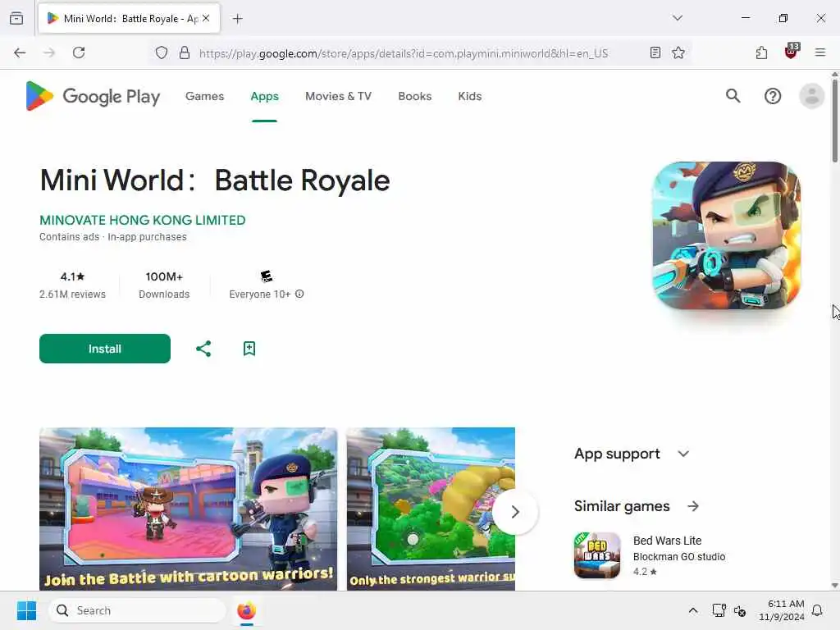This screenshot has height=630, width=840.
Task: Open the second strongest warrior screenshot
Action: [431, 509]
